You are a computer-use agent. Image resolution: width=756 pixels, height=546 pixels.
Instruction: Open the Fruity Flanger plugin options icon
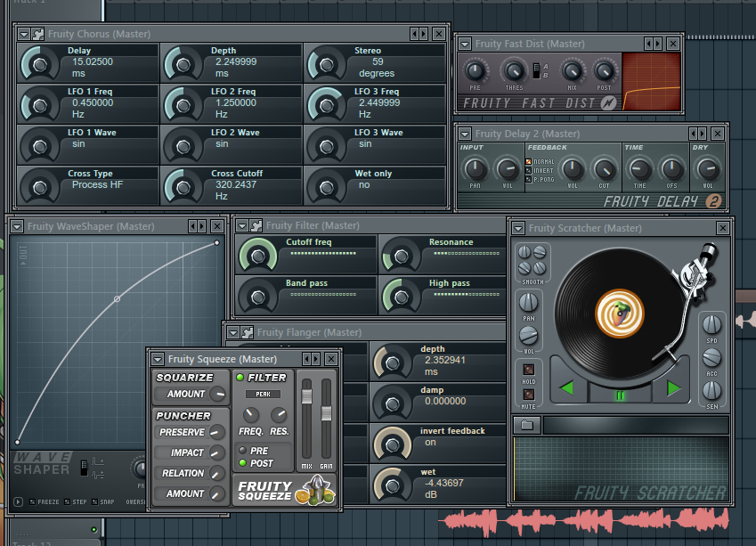[x=247, y=332]
